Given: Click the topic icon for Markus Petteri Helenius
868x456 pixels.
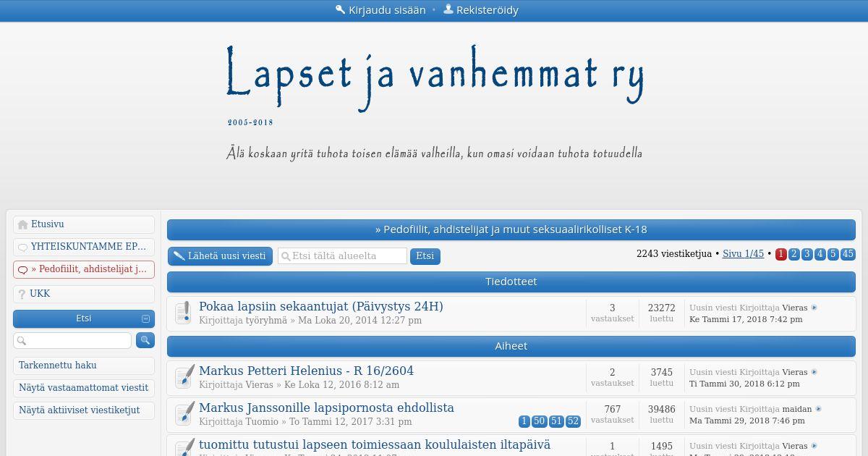Looking at the screenshot, I should (184, 376).
